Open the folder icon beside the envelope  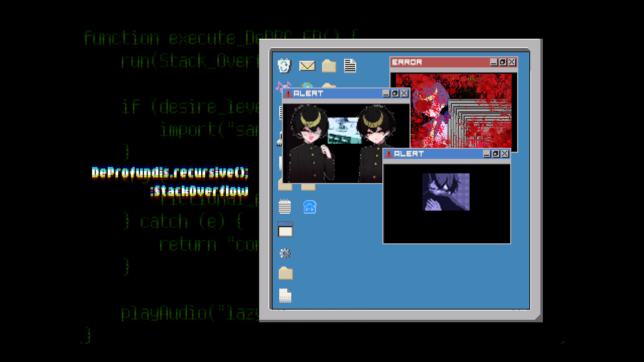pos(329,66)
